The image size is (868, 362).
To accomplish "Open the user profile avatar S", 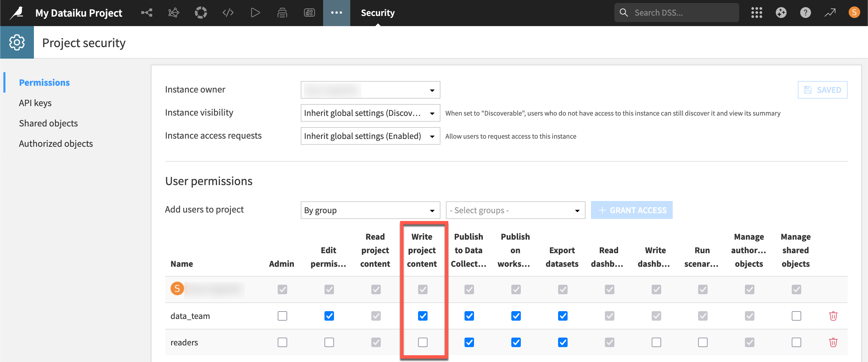I will click(x=854, y=13).
